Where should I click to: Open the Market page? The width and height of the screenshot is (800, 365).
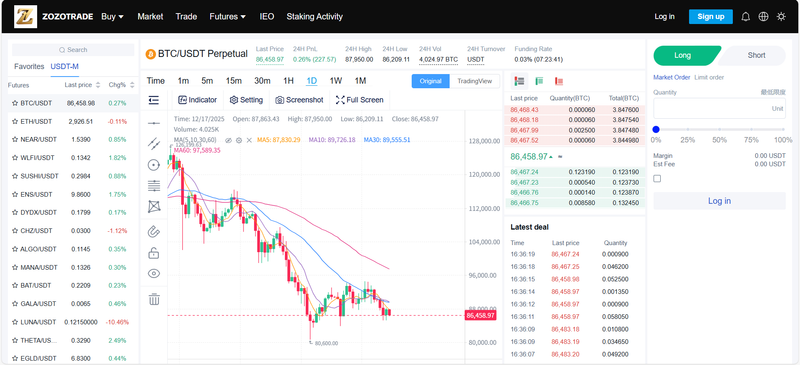(x=150, y=16)
